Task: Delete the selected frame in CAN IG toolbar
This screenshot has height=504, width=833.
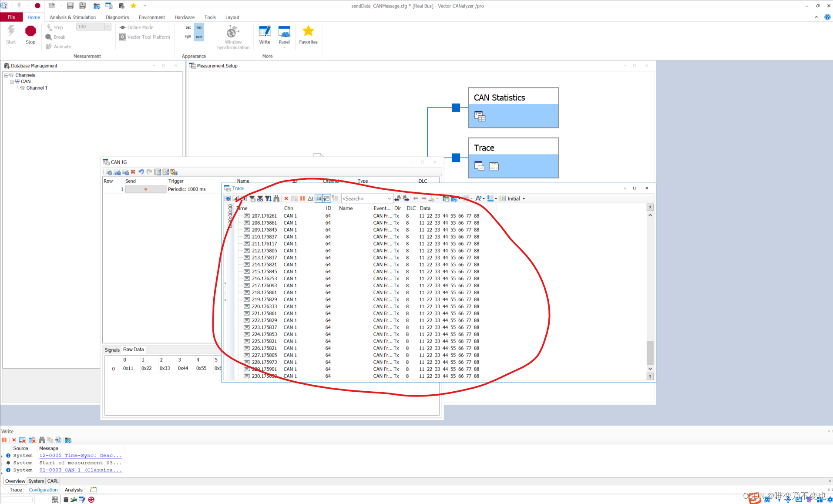Action: 133,172
